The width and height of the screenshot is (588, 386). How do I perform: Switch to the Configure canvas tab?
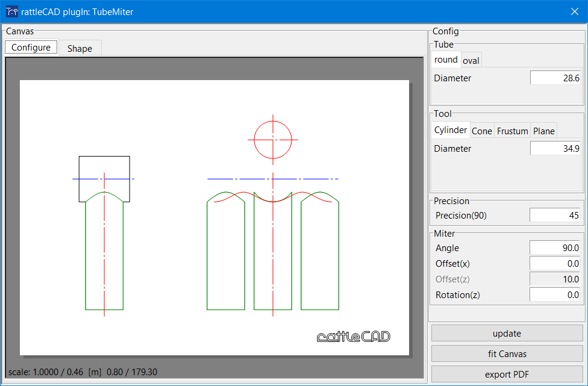pyautogui.click(x=31, y=47)
